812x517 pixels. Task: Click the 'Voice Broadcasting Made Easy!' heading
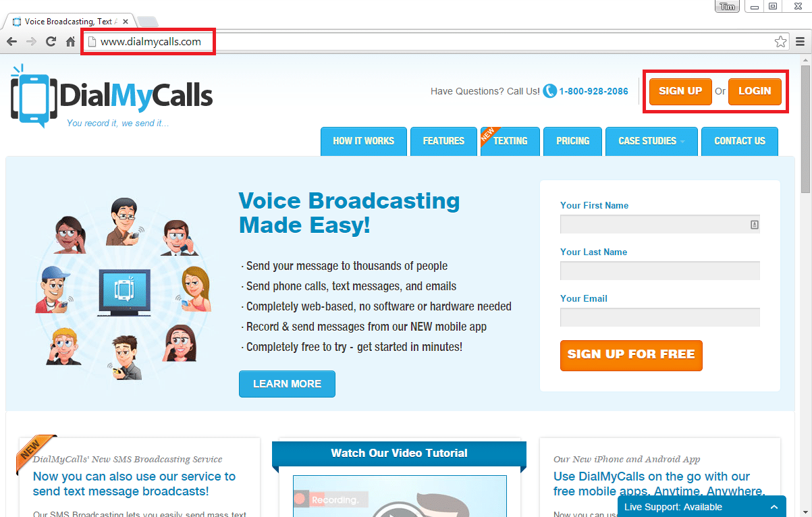click(349, 212)
